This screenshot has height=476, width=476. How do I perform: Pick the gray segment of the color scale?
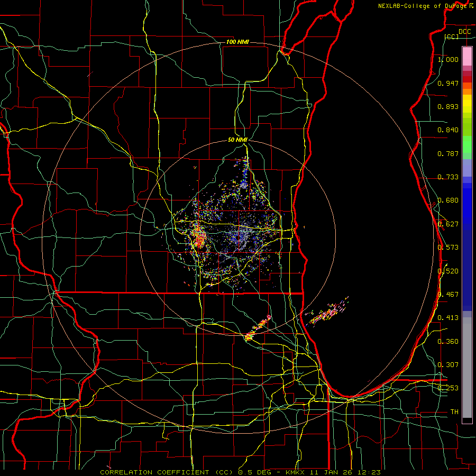click(x=467, y=368)
